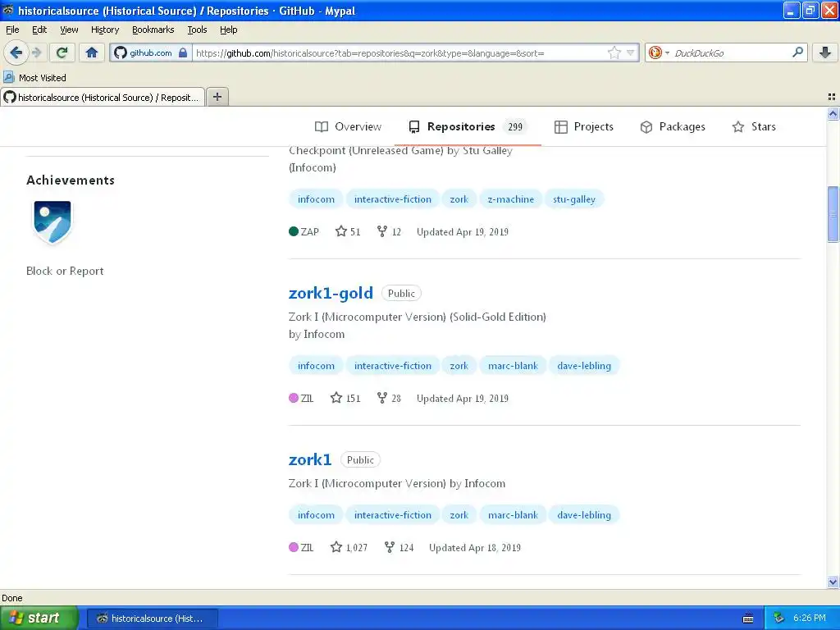The width and height of the screenshot is (840, 630).
Task: Click in the address bar URL field
Action: pyautogui.click(x=399, y=52)
